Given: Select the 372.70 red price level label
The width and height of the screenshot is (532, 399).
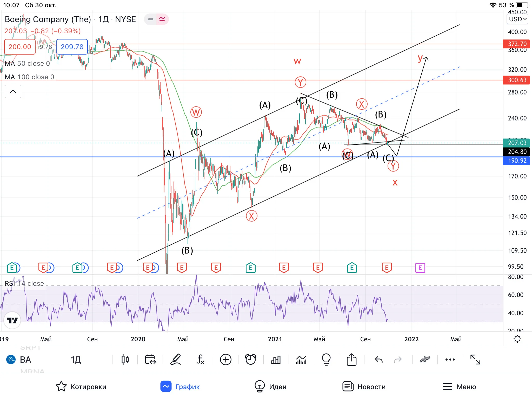Looking at the screenshot, I should (x=516, y=44).
